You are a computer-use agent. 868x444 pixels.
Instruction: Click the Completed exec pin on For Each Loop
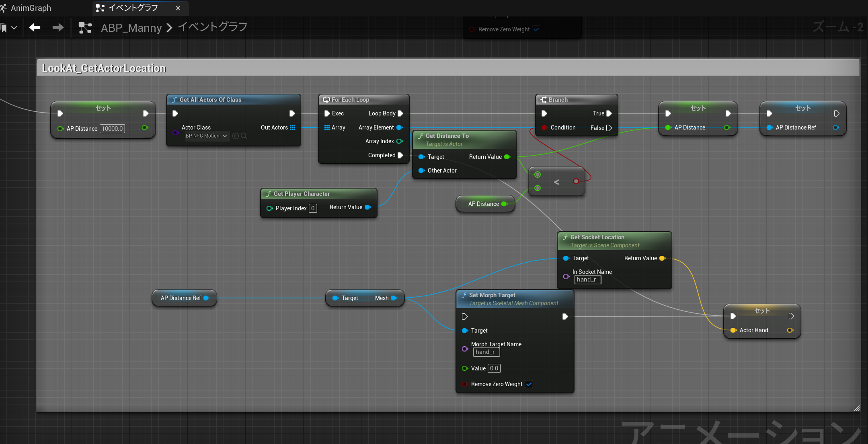(x=400, y=155)
